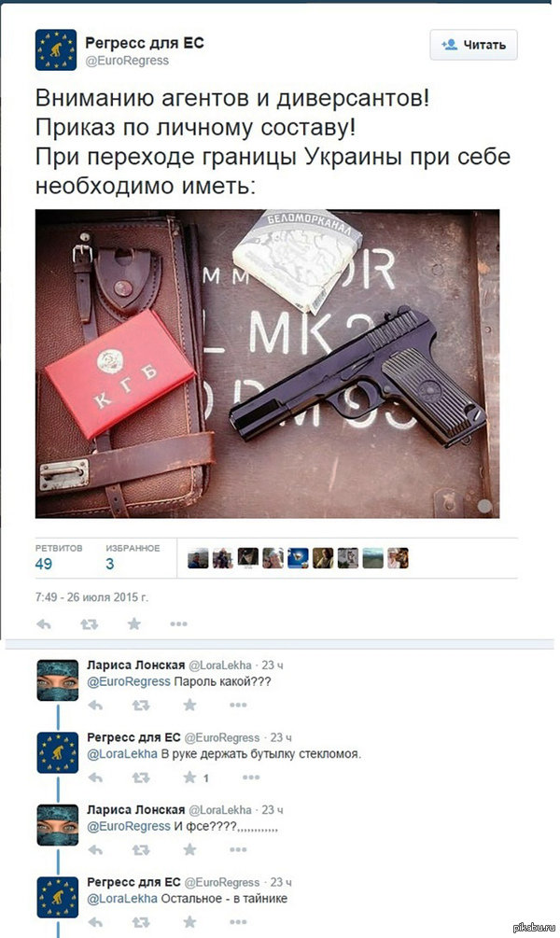
Task: Reply to the И фсе???? tweet
Action: [96, 849]
